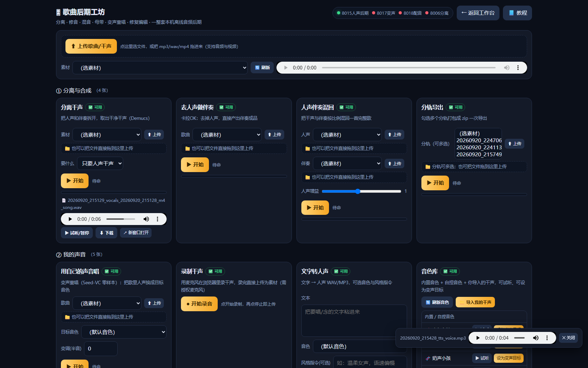Screen dimensions: 588x368
Task: Click the 变调(半音) input field
Action: [x=101, y=349]
